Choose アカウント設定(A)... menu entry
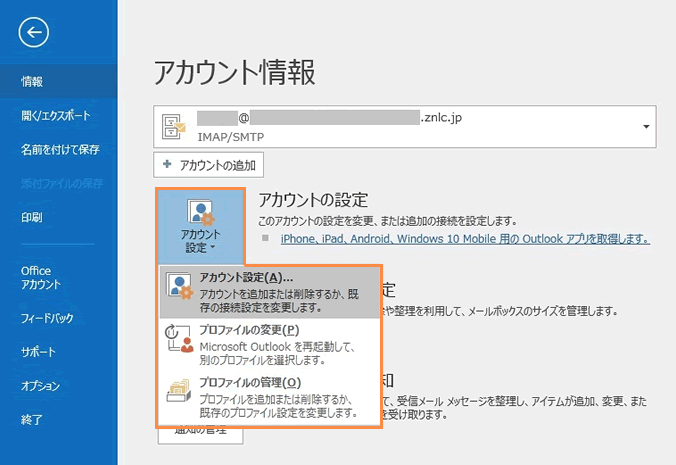The height and width of the screenshot is (465, 676). click(x=269, y=293)
